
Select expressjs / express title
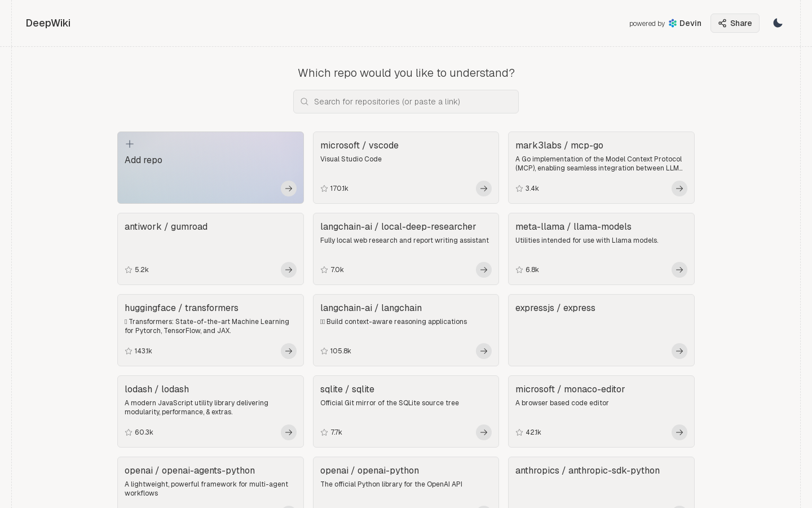[555, 308]
